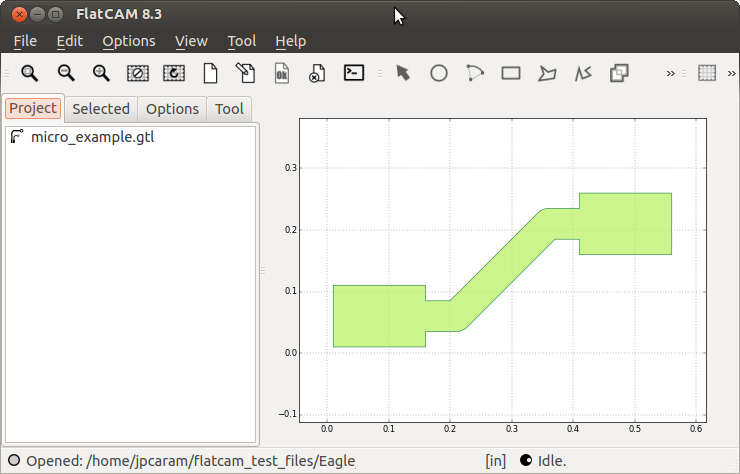Open the command line shell icon
This screenshot has width=740, height=474.
point(354,73)
